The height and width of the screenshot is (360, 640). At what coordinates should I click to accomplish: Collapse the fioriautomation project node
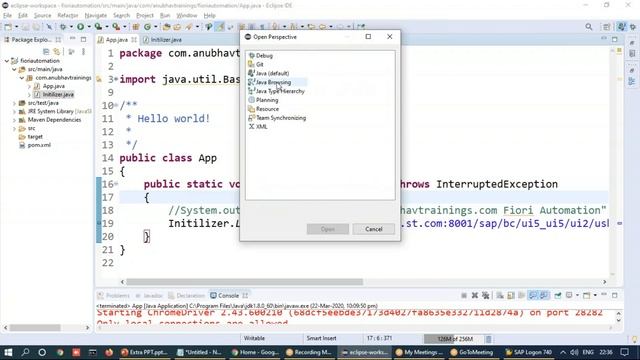pos(7,61)
